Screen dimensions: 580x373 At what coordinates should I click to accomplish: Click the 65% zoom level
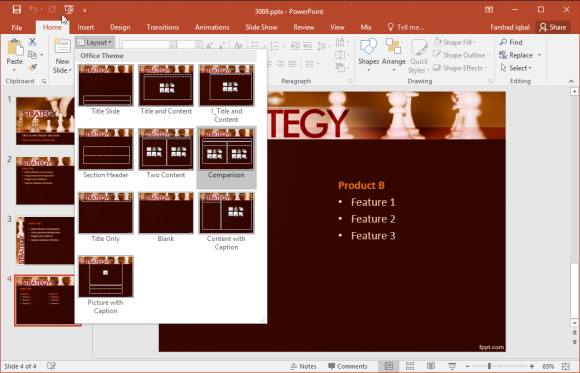[x=548, y=366]
